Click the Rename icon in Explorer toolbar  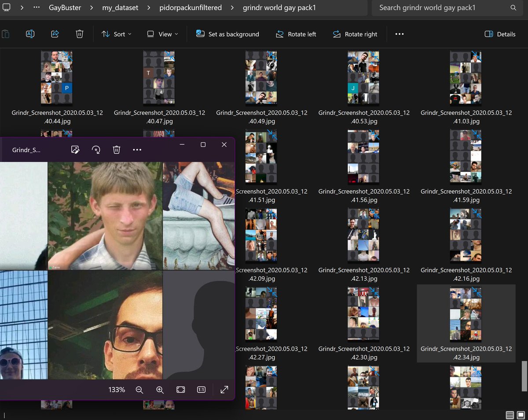[30, 34]
